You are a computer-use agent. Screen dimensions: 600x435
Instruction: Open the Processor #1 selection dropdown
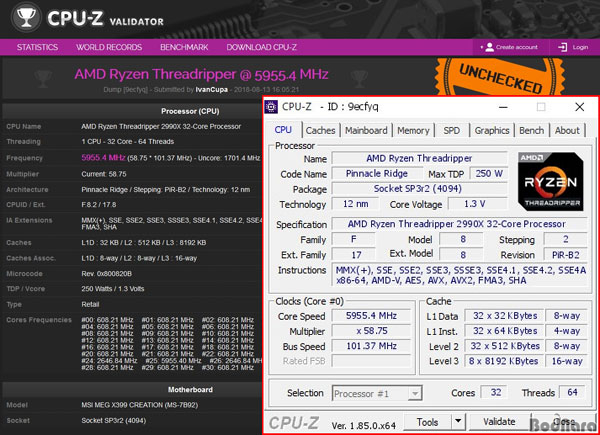377,393
